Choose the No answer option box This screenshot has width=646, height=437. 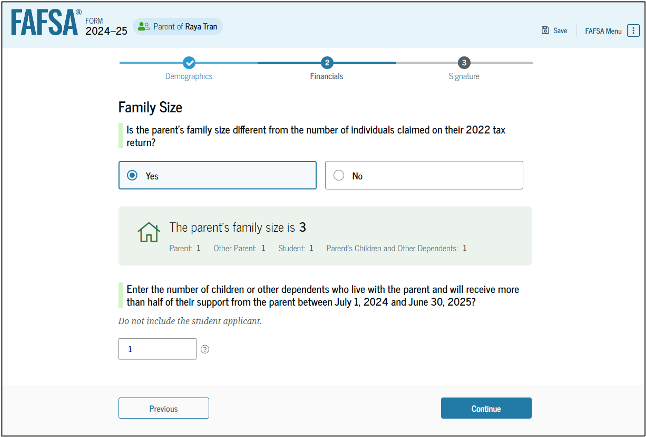pyautogui.click(x=424, y=175)
